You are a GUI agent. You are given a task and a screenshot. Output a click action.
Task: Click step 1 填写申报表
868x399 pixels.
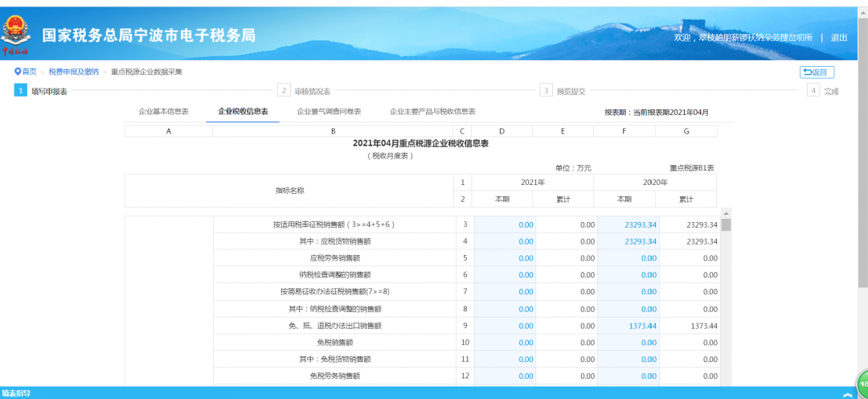click(41, 92)
